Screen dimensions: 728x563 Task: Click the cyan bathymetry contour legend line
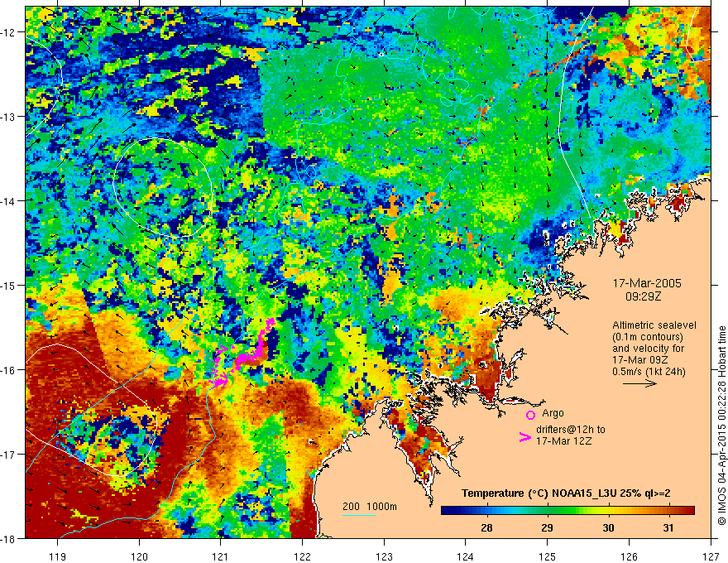tap(359, 515)
